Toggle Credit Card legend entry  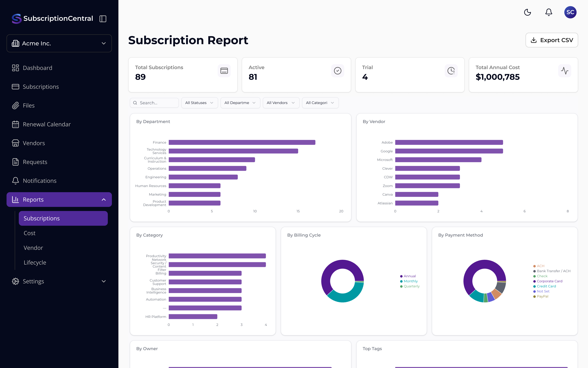[x=544, y=286]
